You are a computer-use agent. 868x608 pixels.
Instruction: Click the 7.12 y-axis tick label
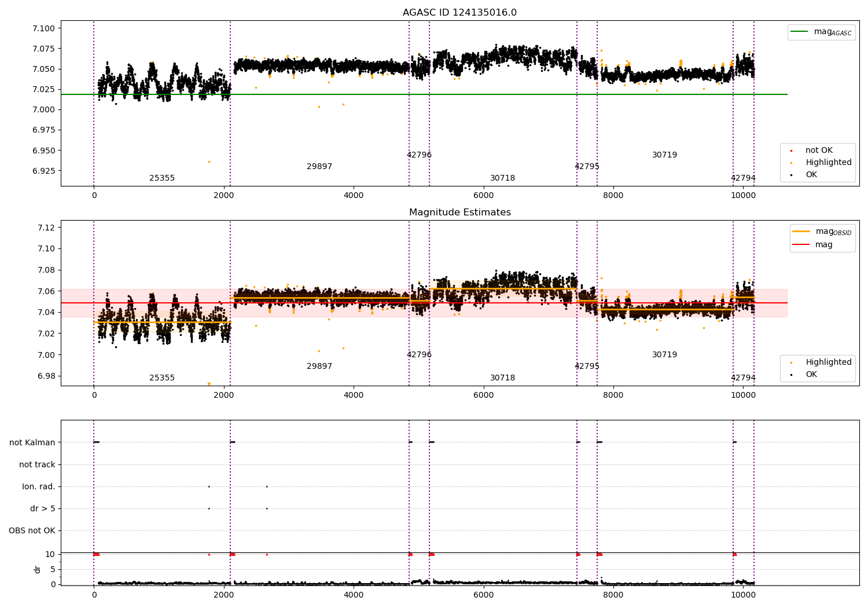click(x=46, y=228)
